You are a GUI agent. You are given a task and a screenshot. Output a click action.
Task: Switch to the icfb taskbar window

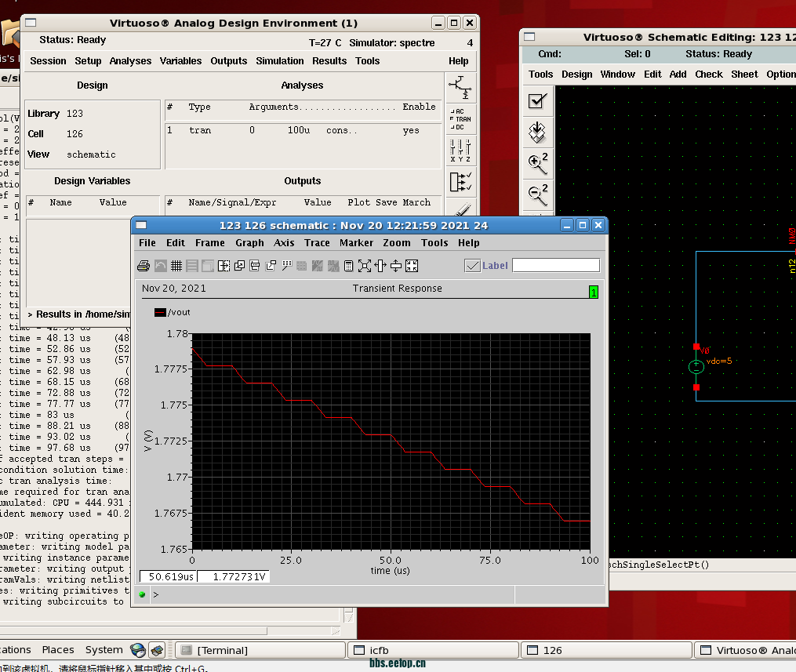pyautogui.click(x=434, y=650)
